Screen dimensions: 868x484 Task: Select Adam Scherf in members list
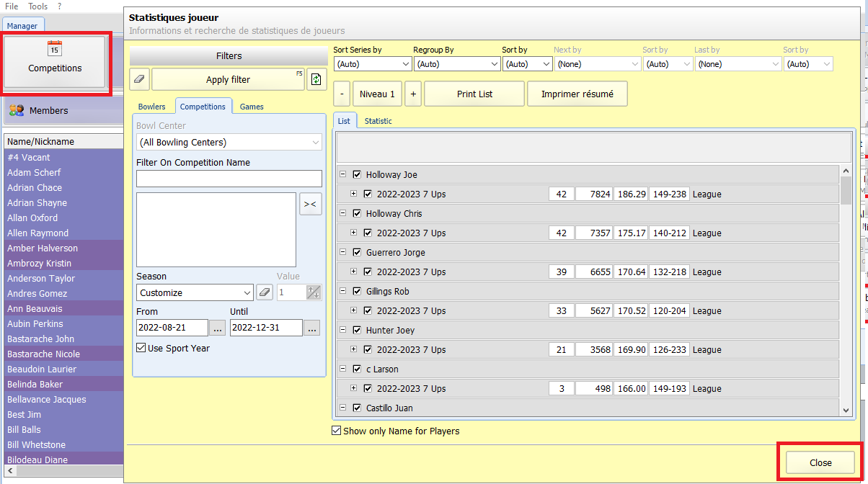(x=63, y=172)
